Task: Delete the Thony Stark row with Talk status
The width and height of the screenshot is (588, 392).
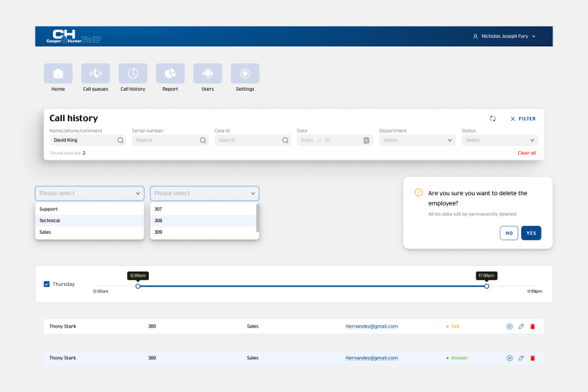Action: pyautogui.click(x=532, y=327)
